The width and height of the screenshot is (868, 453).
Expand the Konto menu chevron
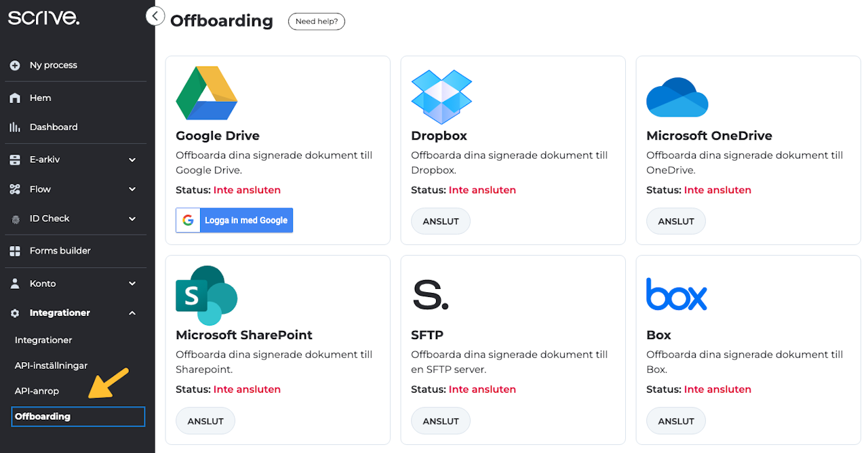click(x=132, y=284)
